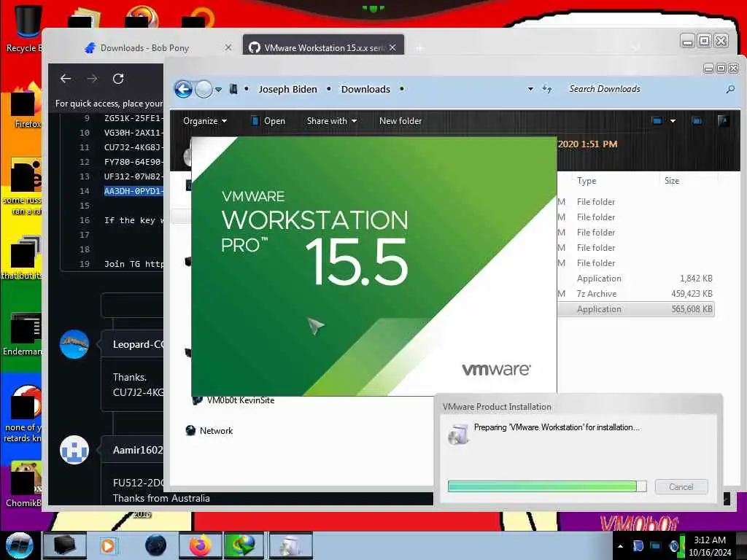This screenshot has height=560, width=747.
Task: Open Network in the navigation pane
Action: 209,431
